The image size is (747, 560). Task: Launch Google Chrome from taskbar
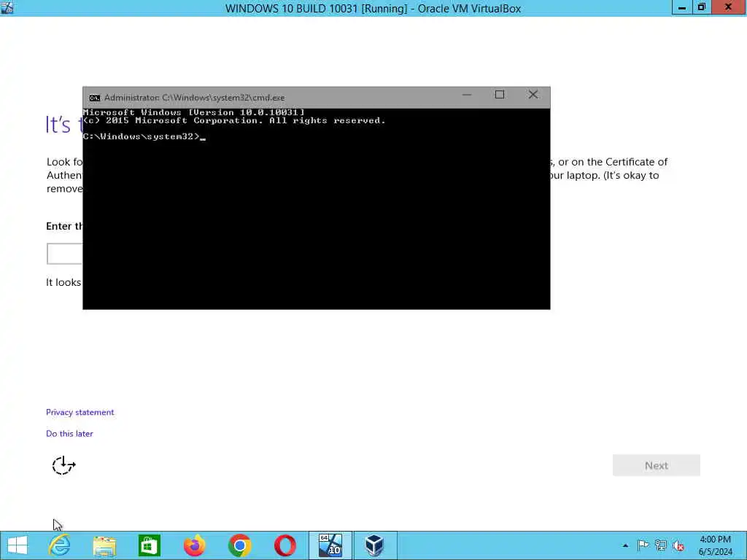click(x=239, y=545)
